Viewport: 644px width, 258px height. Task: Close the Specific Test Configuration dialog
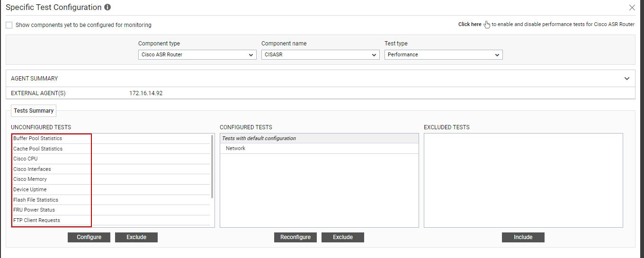[x=632, y=8]
